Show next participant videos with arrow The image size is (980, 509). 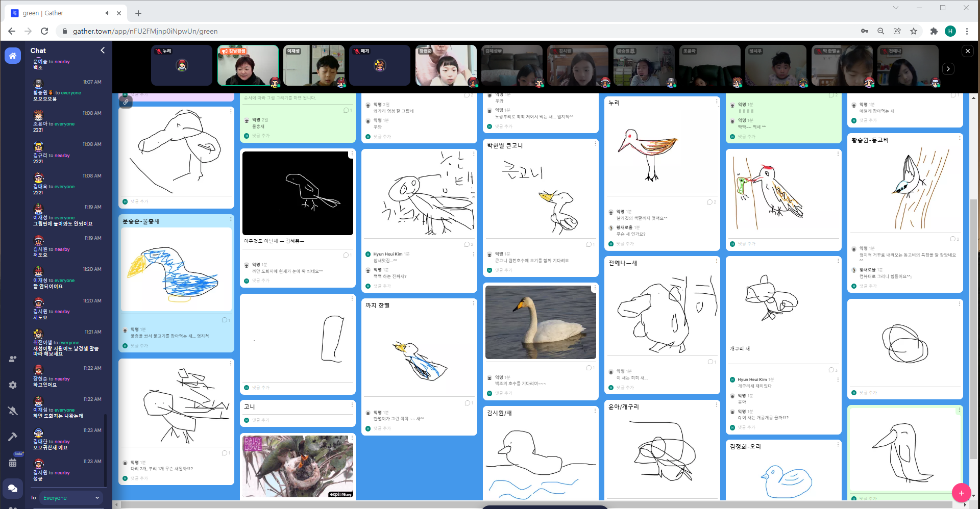[948, 69]
